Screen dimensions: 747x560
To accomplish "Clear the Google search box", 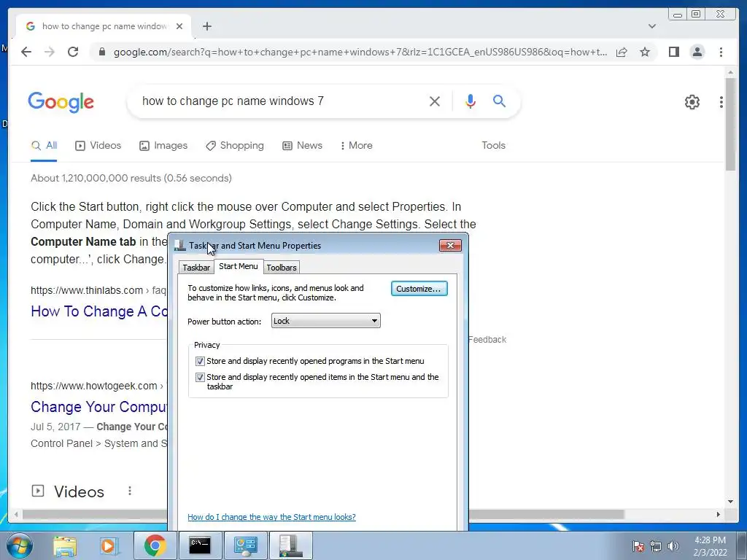I will click(x=435, y=101).
